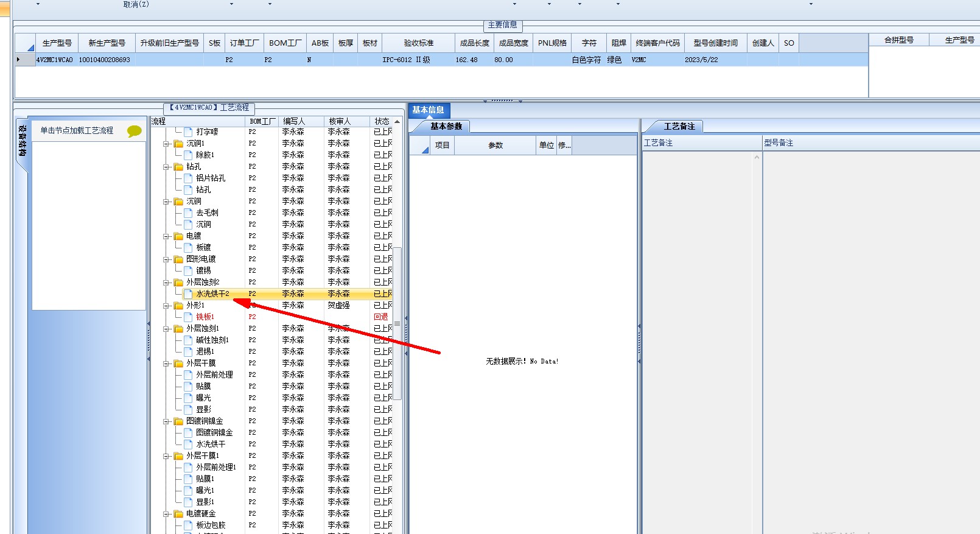
Task: Click the 合拼型号 column header
Action: pyautogui.click(x=898, y=40)
